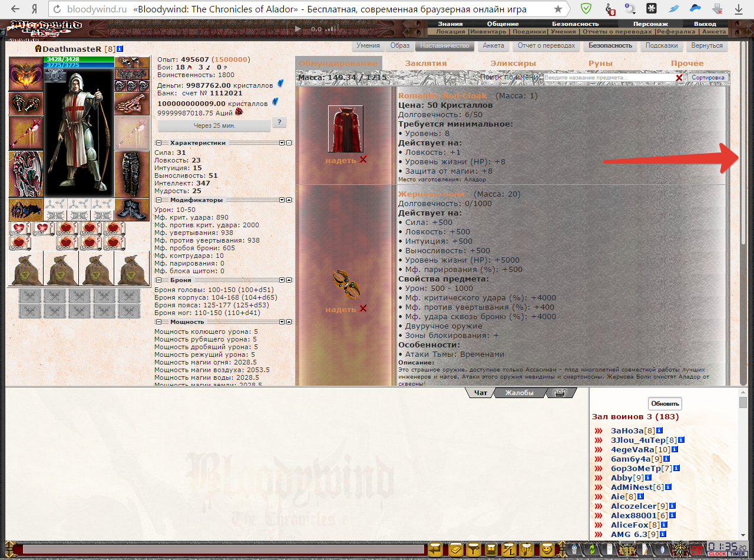Focus the item name search field
The width and height of the screenshot is (754, 560).
pos(609,77)
